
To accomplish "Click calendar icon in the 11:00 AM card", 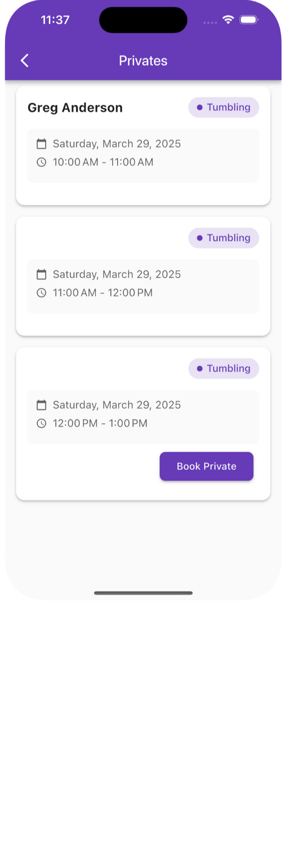I will [42, 274].
